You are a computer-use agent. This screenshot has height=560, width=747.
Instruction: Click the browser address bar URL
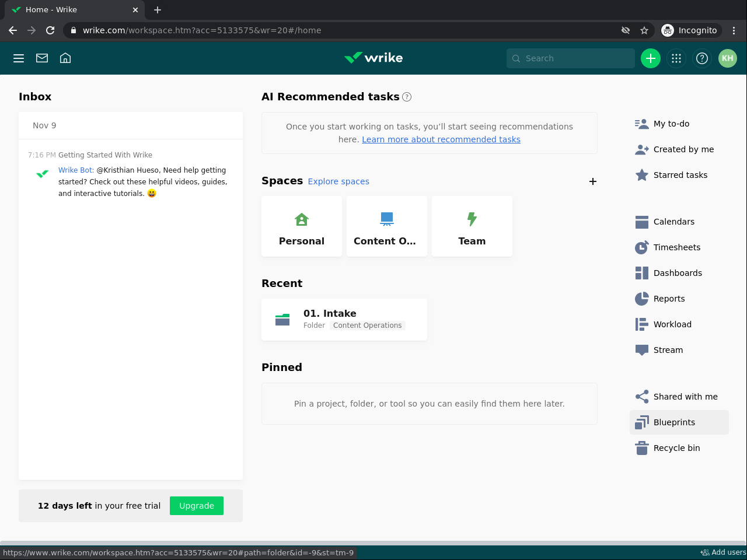coord(202,30)
